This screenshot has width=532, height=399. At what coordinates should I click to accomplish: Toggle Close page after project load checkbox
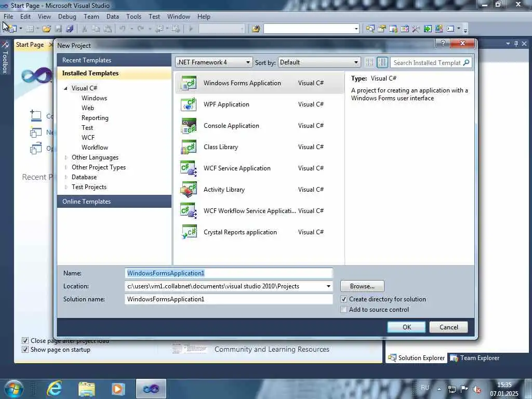[x=25, y=340]
